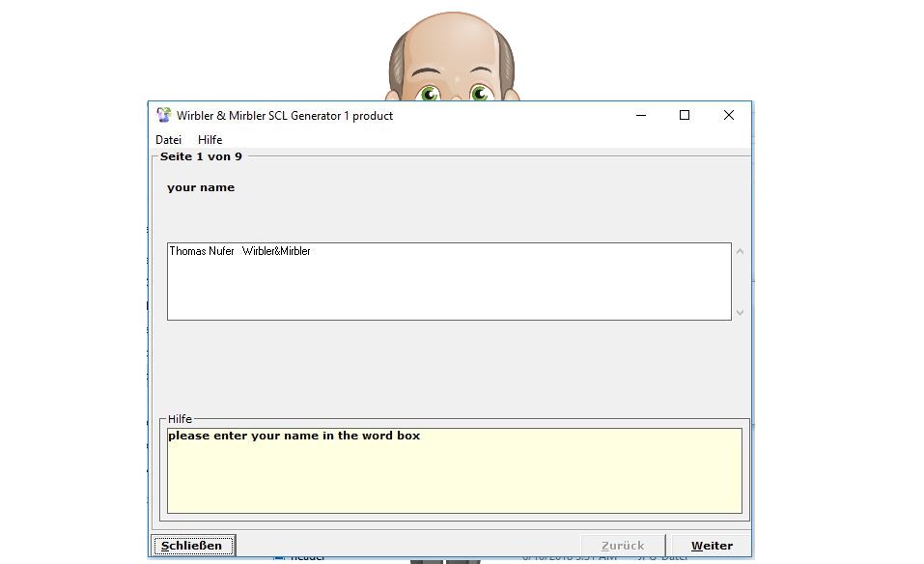
Task: Click the 'Seite 1 von 9' label
Action: pos(201,156)
